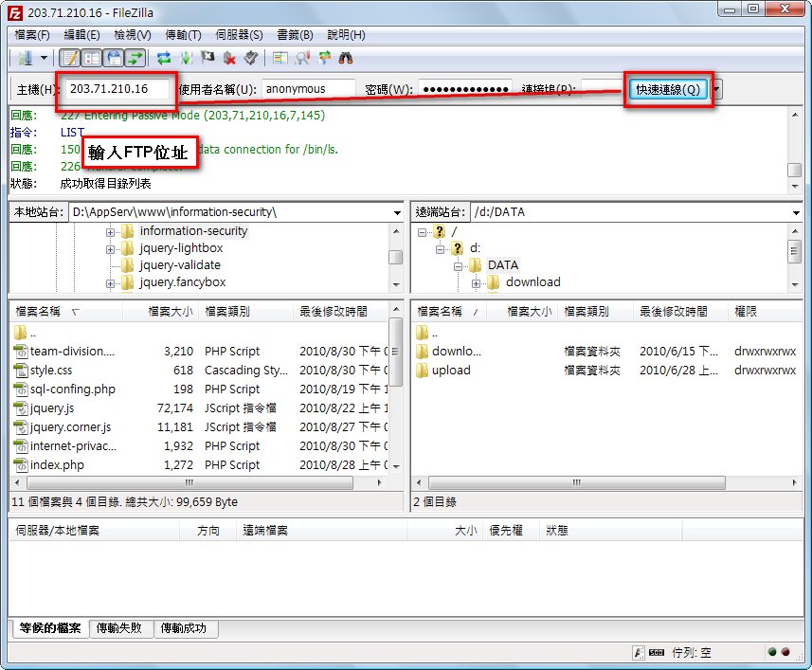
Task: Toggle the local directory tree display
Action: 92,58
